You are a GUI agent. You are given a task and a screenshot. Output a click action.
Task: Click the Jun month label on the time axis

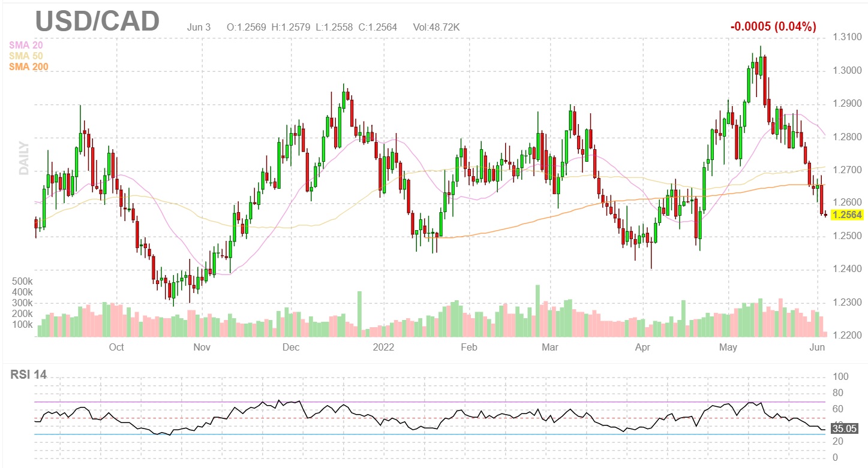pyautogui.click(x=818, y=348)
